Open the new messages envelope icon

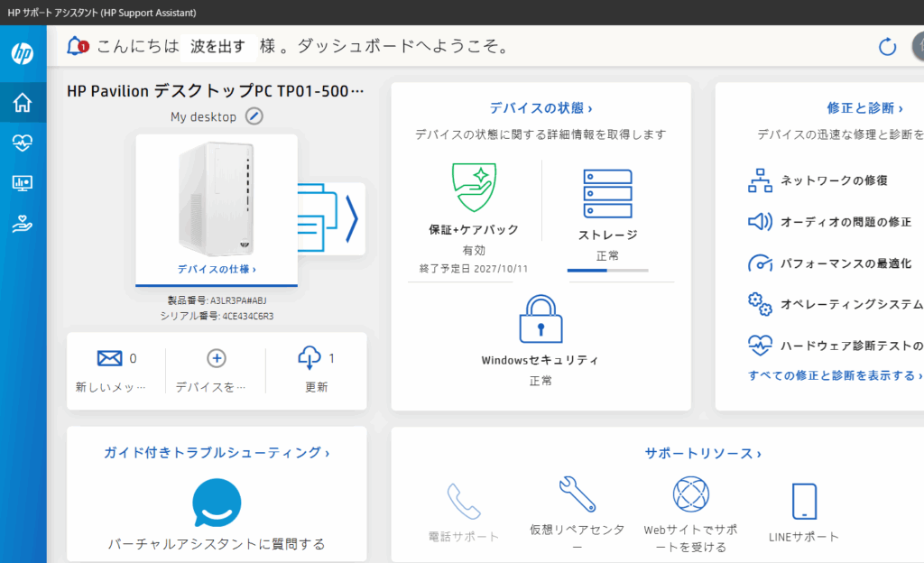109,358
